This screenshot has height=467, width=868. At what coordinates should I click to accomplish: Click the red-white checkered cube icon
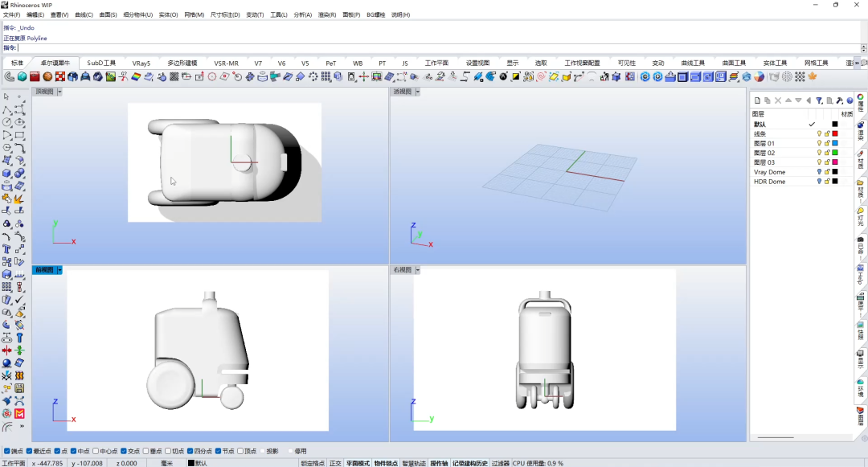pyautogui.click(x=60, y=77)
